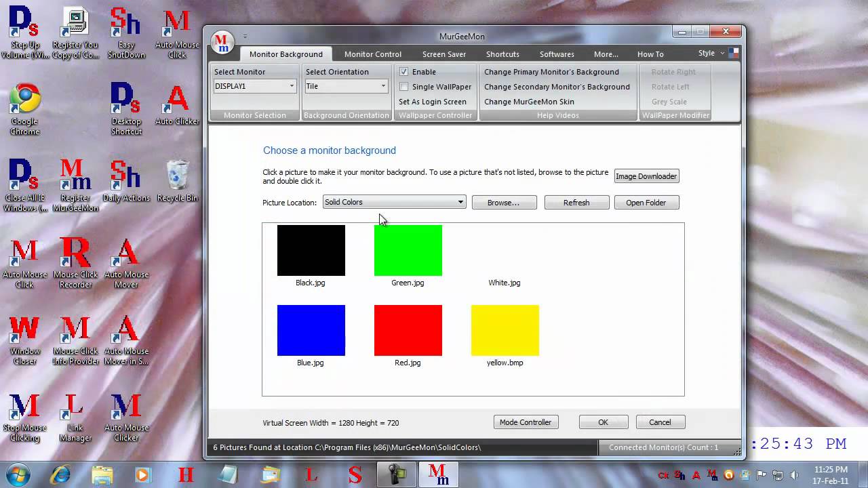Select the White.jpg file label
Image resolution: width=868 pixels, height=488 pixels.
[x=505, y=283]
